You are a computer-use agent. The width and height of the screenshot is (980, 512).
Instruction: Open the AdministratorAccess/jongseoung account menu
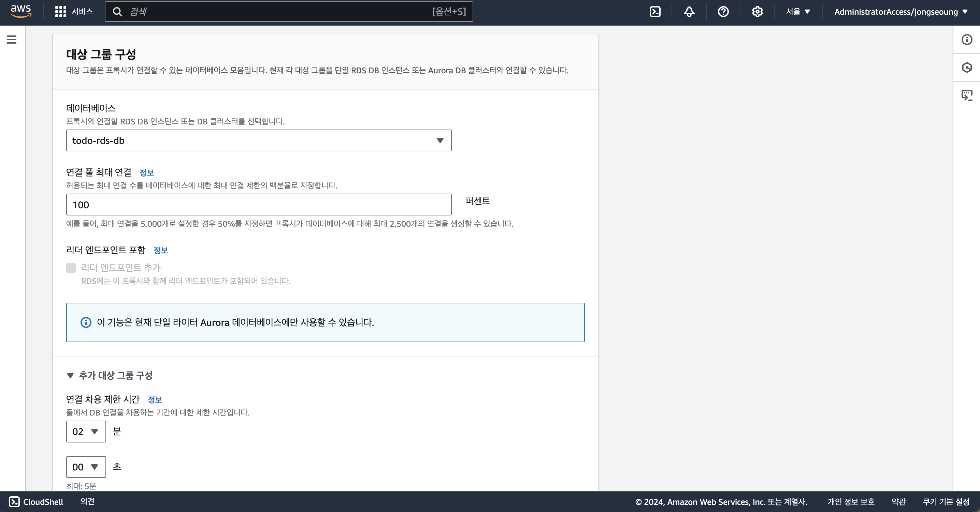click(900, 11)
